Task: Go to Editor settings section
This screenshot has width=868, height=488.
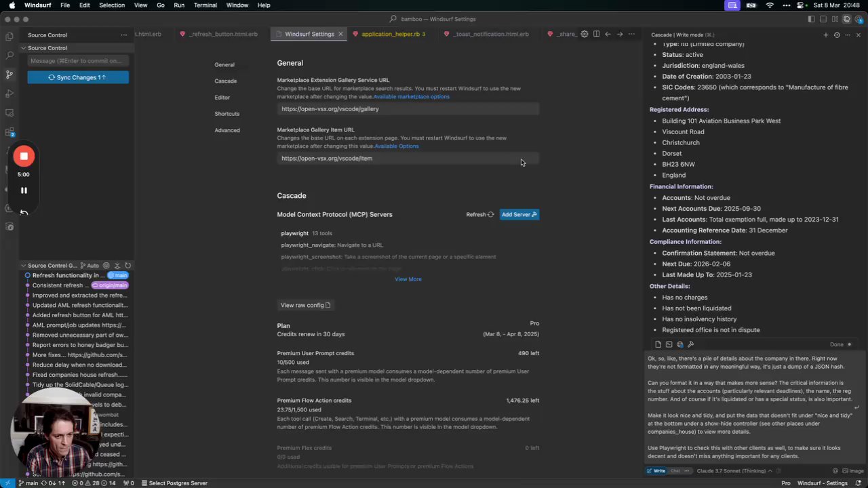Action: tap(222, 98)
